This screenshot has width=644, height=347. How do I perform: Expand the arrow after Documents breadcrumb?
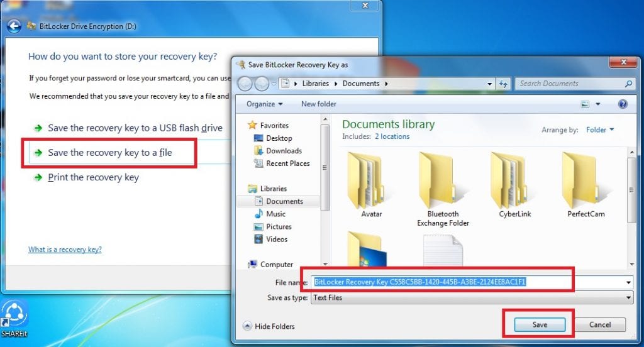click(x=387, y=84)
